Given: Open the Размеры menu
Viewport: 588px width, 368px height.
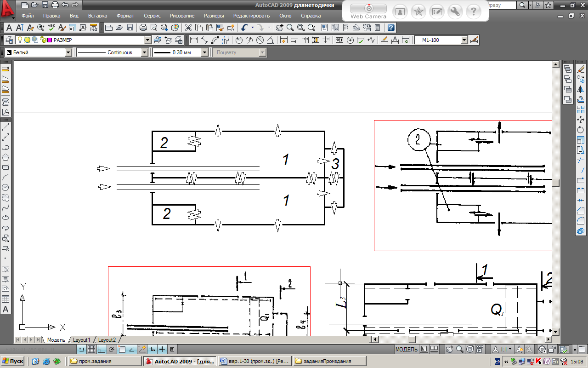Looking at the screenshot, I should pyautogui.click(x=214, y=16).
